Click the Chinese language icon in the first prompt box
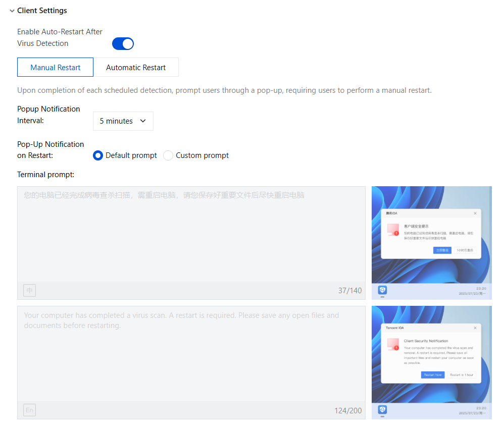The image size is (504, 435). pyautogui.click(x=30, y=291)
